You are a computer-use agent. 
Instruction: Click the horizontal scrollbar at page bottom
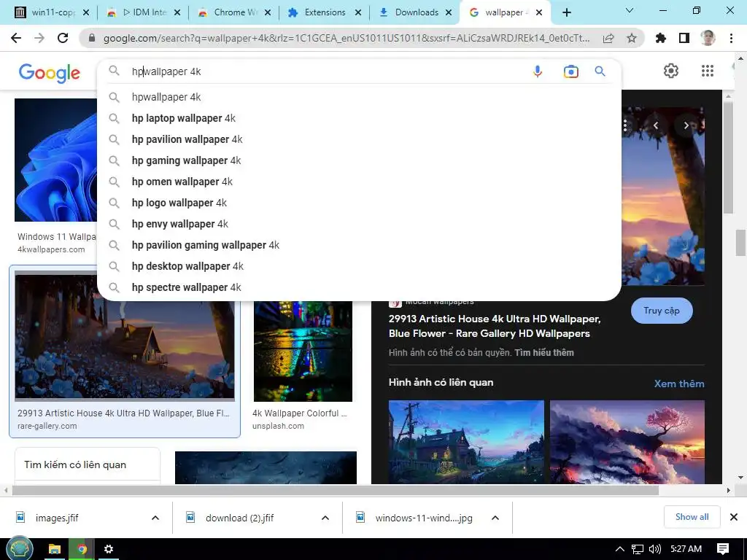[x=336, y=490]
